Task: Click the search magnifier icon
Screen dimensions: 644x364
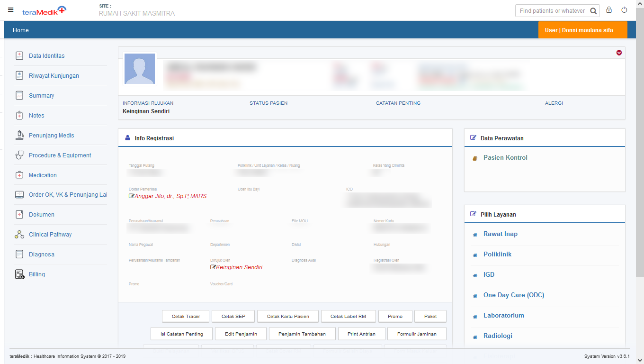Action: click(x=593, y=11)
